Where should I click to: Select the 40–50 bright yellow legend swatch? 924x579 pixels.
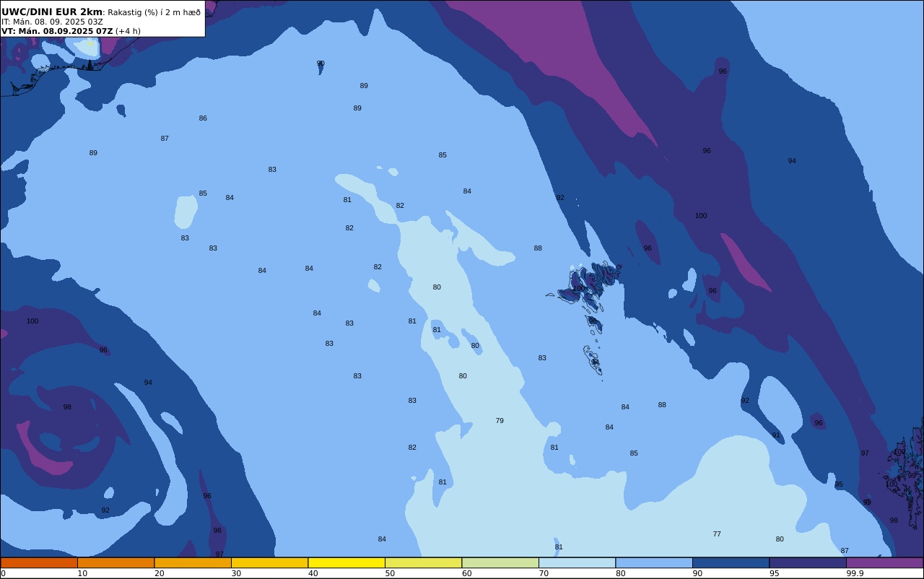point(346,562)
